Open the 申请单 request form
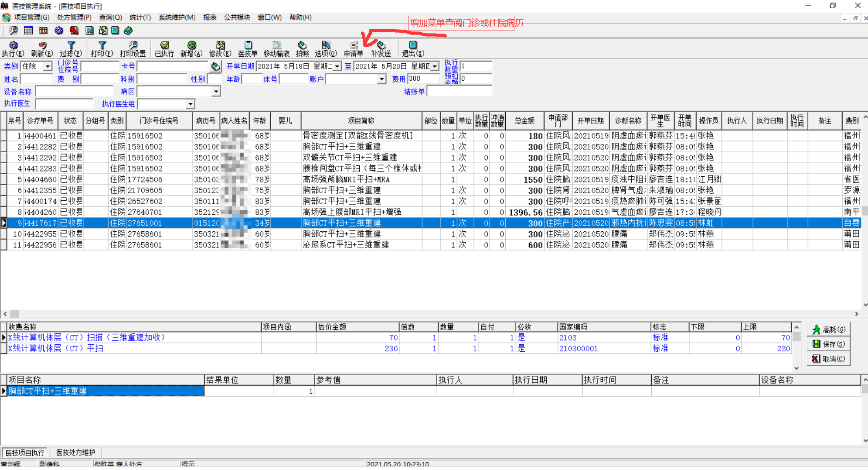 point(353,49)
